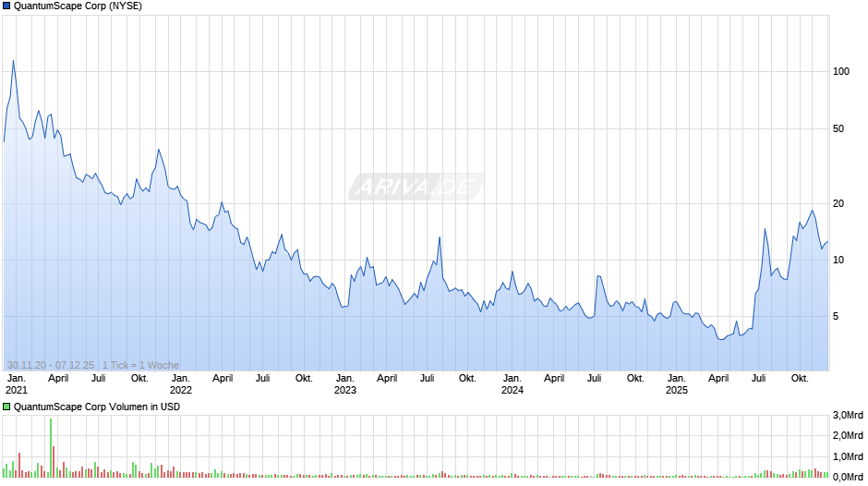This screenshot has height=486, width=868.
Task: Click the last 'Okt.' label in 2025
Action: (800, 378)
